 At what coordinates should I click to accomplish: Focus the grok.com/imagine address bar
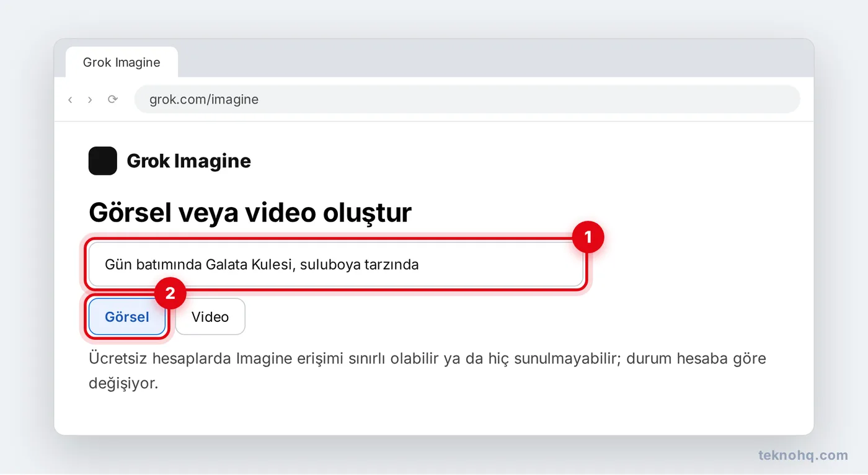[x=467, y=99]
